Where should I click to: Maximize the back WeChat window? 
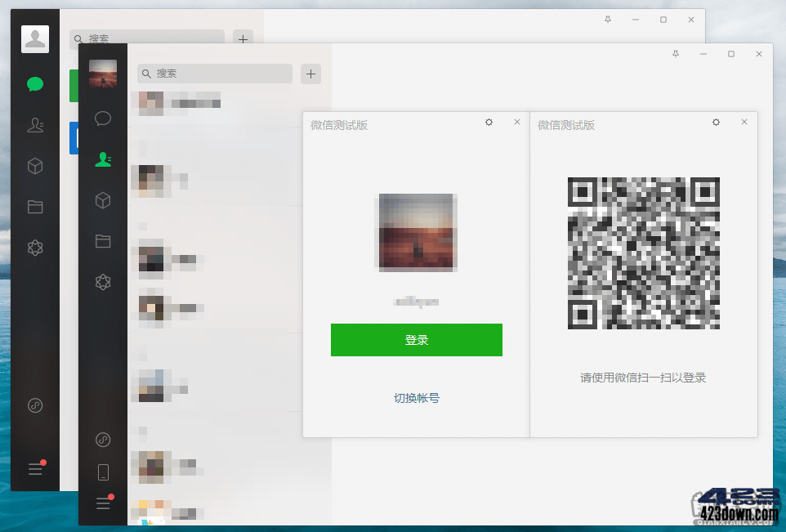pyautogui.click(x=663, y=20)
